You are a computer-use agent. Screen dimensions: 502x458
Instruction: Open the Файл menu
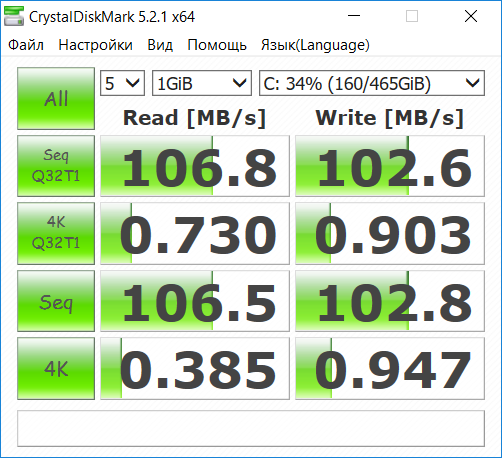click(x=26, y=45)
